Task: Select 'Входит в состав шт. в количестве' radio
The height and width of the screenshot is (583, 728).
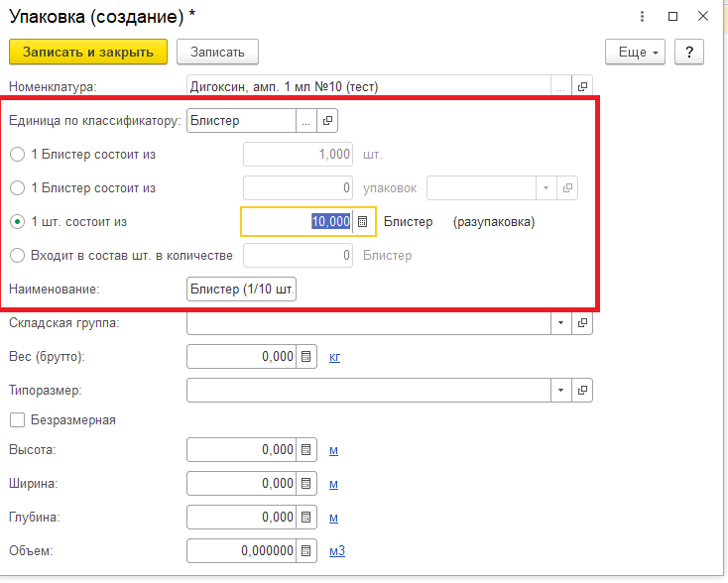Action: pos(17,255)
